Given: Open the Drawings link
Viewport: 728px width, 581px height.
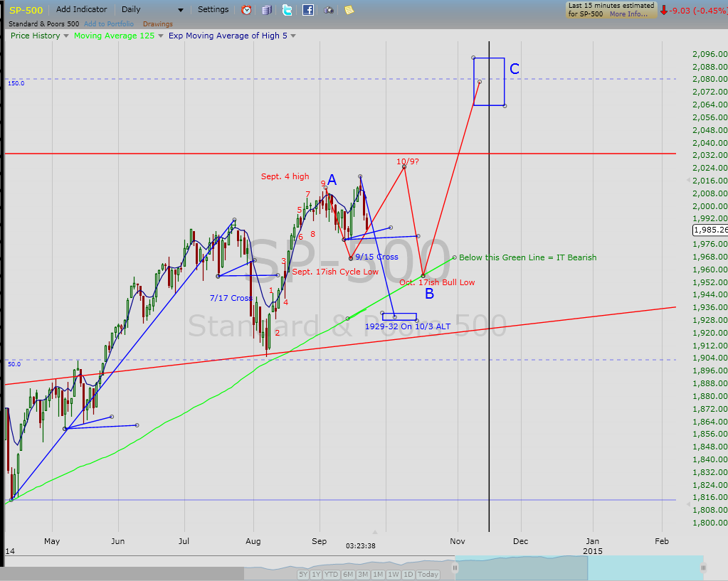Looking at the screenshot, I should pyautogui.click(x=158, y=24).
